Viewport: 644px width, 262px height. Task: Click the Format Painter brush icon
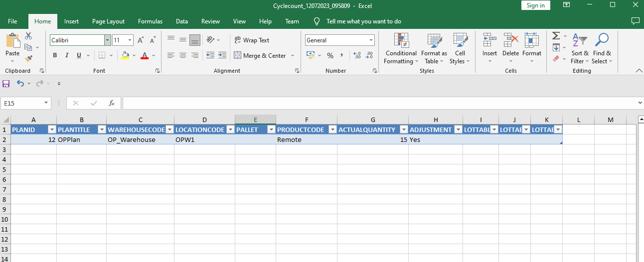coord(28,59)
